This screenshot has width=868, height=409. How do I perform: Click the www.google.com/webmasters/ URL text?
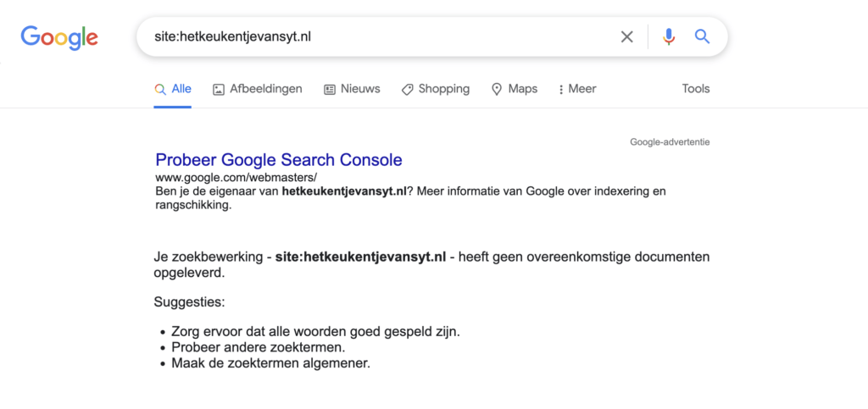coord(236,178)
